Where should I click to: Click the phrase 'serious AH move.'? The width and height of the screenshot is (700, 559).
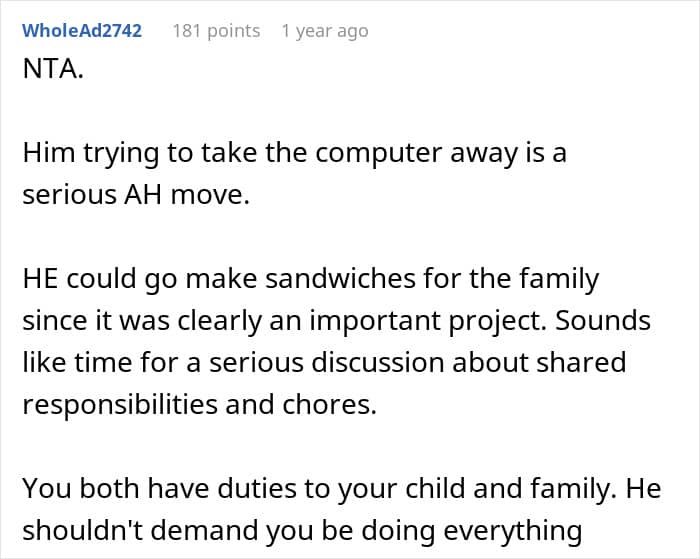click(x=136, y=195)
